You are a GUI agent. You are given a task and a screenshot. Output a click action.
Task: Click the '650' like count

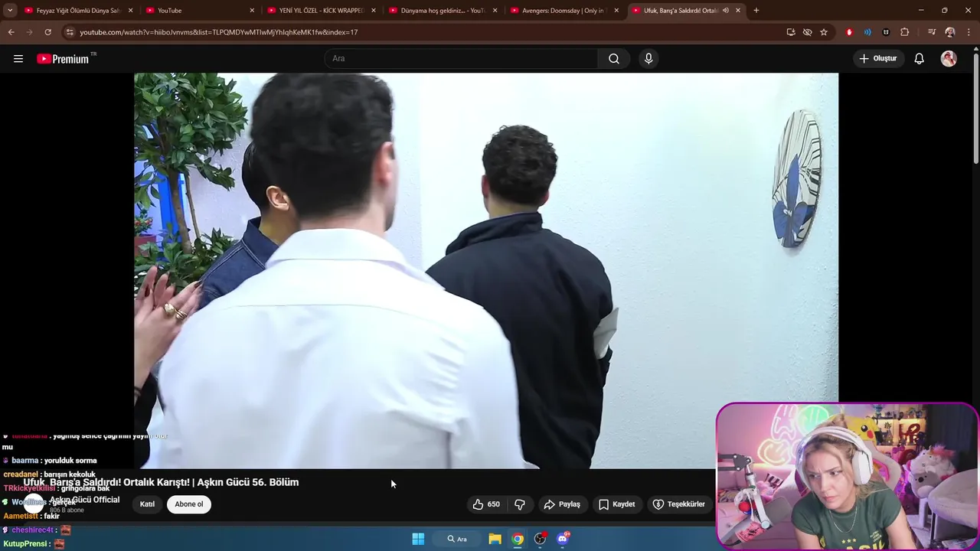point(494,504)
